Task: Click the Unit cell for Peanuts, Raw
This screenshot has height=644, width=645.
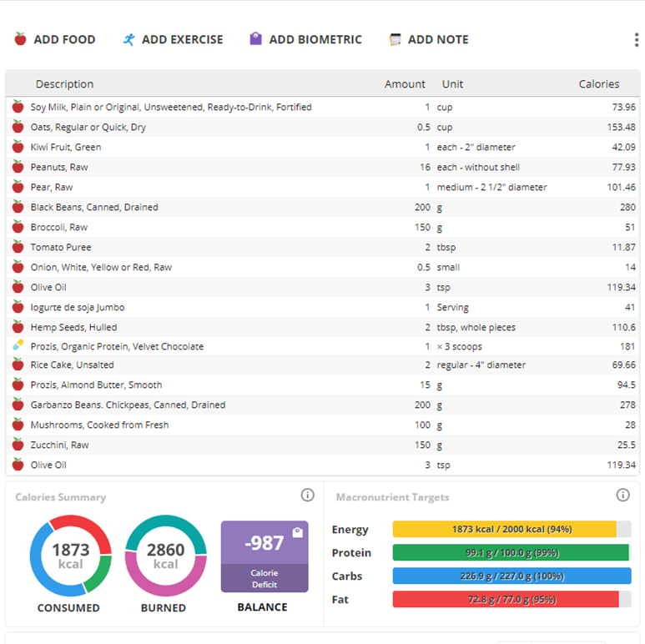Action: tap(478, 167)
